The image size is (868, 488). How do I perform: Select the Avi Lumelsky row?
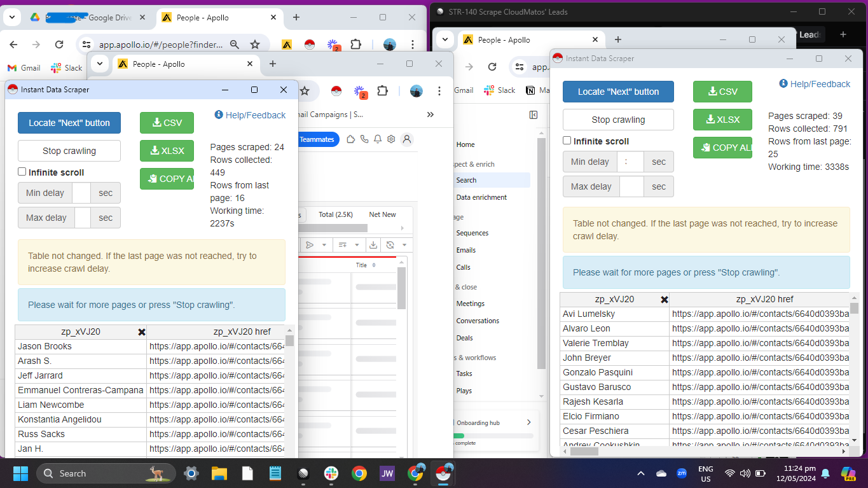[705, 314]
